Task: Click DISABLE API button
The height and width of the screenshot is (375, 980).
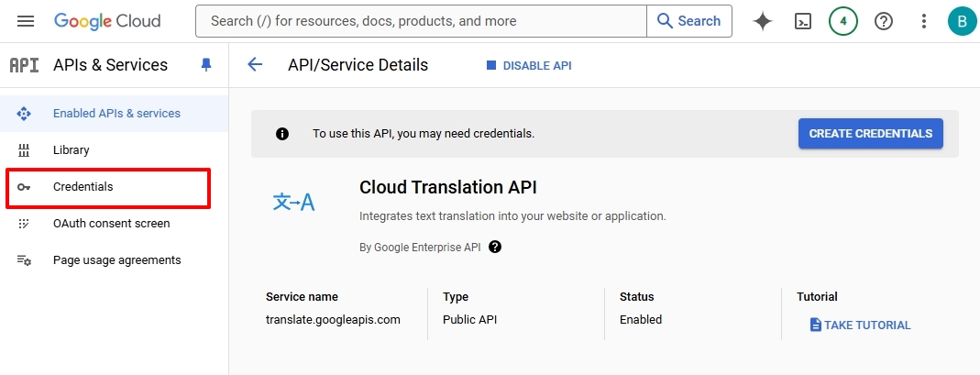Action: click(529, 65)
